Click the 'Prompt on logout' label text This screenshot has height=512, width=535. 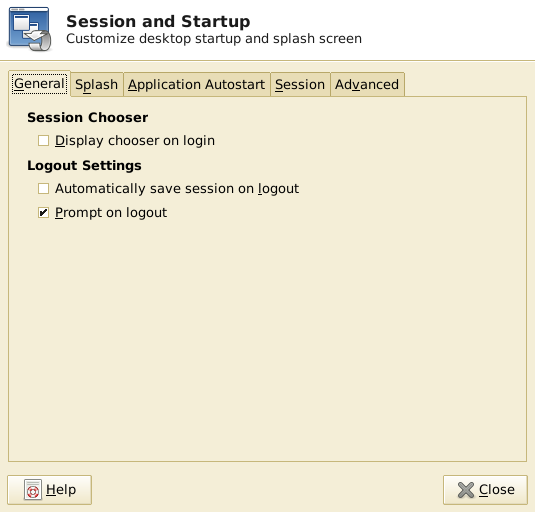coord(111,213)
